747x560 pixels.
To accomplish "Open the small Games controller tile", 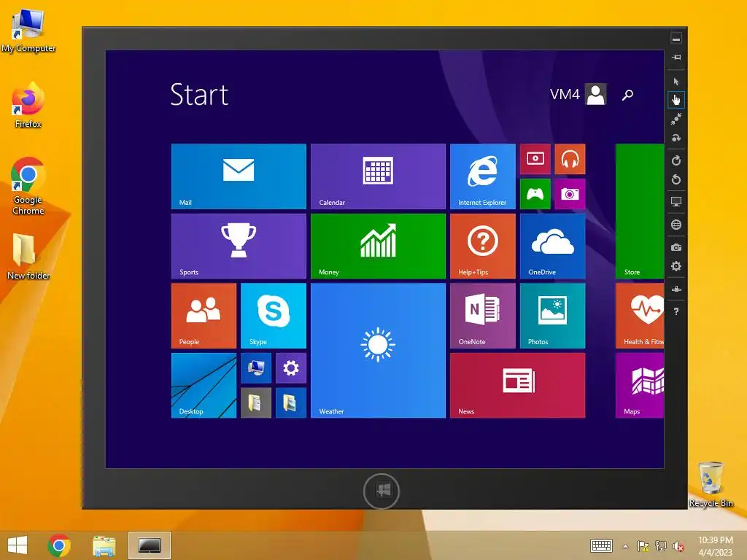I will [535, 194].
